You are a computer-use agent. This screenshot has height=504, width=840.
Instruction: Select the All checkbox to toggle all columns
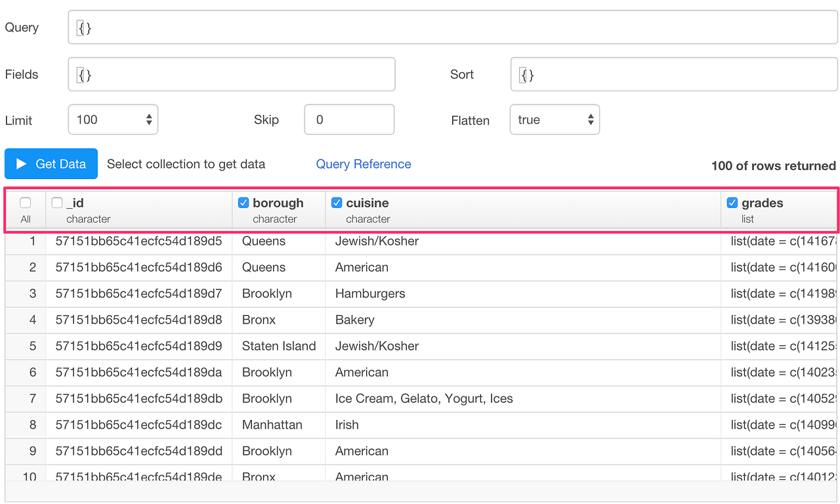point(25,203)
